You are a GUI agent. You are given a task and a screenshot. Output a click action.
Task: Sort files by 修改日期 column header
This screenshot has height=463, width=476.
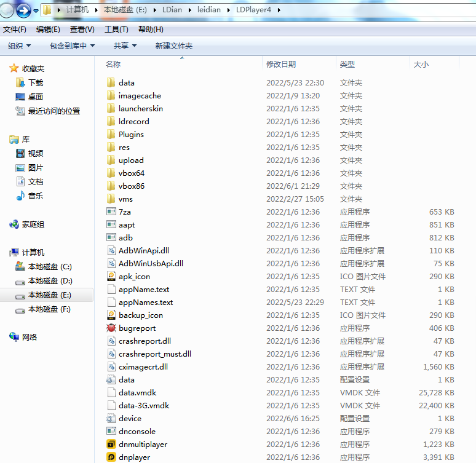click(x=281, y=64)
